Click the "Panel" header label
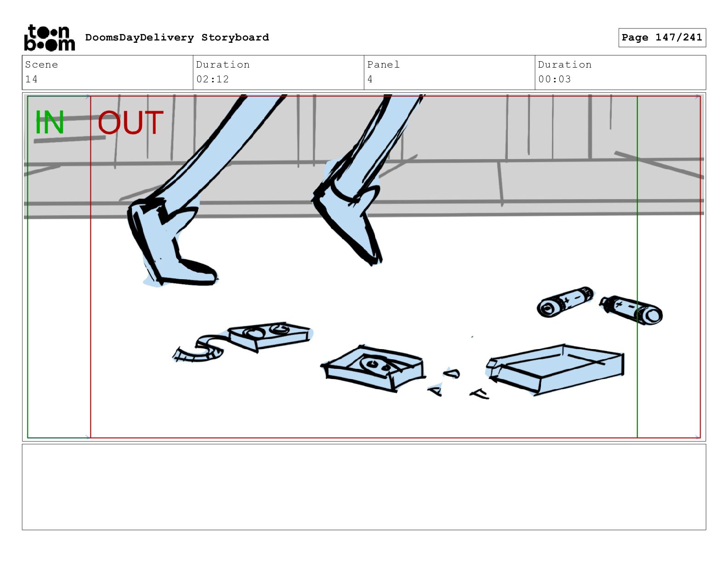The width and height of the screenshot is (728, 563). pyautogui.click(x=383, y=65)
